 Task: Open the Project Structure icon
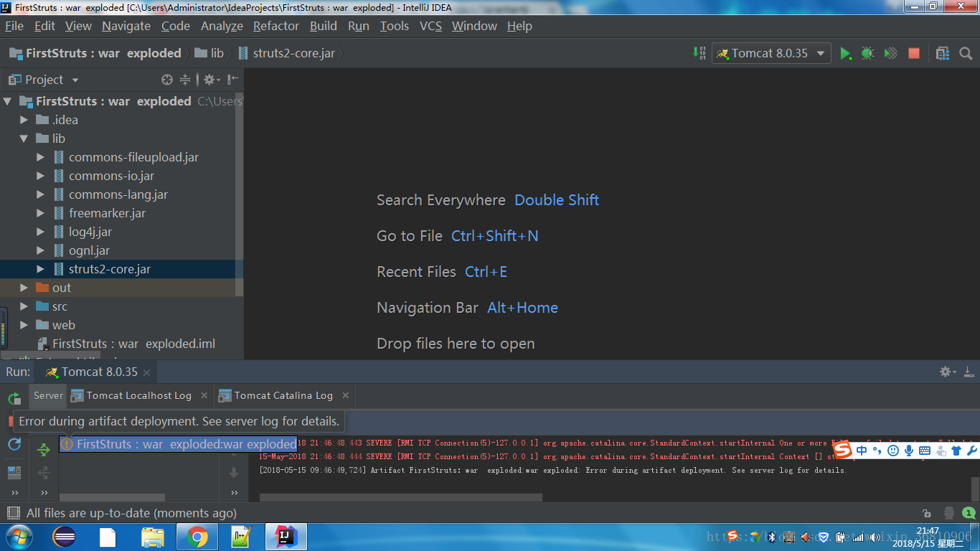pos(943,54)
